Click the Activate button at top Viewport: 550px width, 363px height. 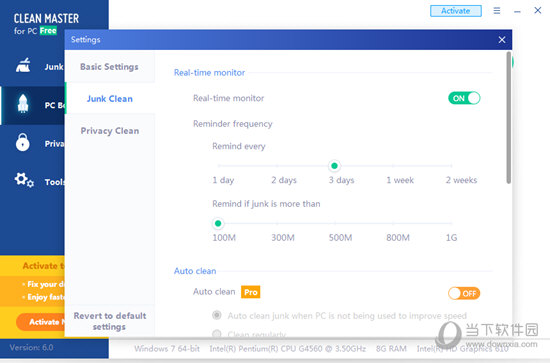[456, 11]
